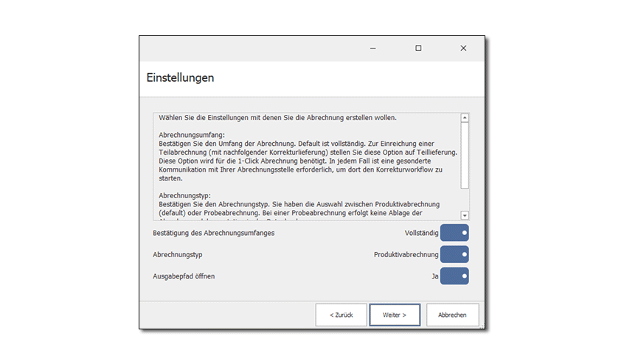Switch the Abrechnungstyp toggle

[454, 254]
